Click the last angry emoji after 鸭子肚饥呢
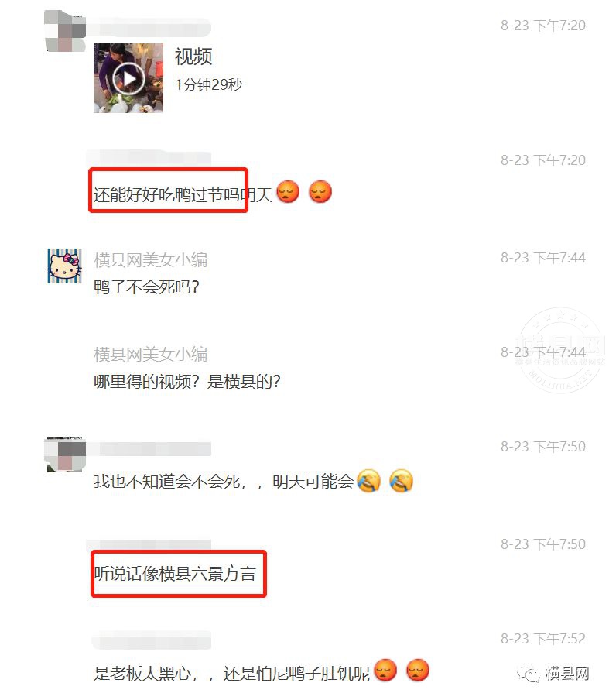The width and height of the screenshot is (609, 700). click(x=418, y=670)
